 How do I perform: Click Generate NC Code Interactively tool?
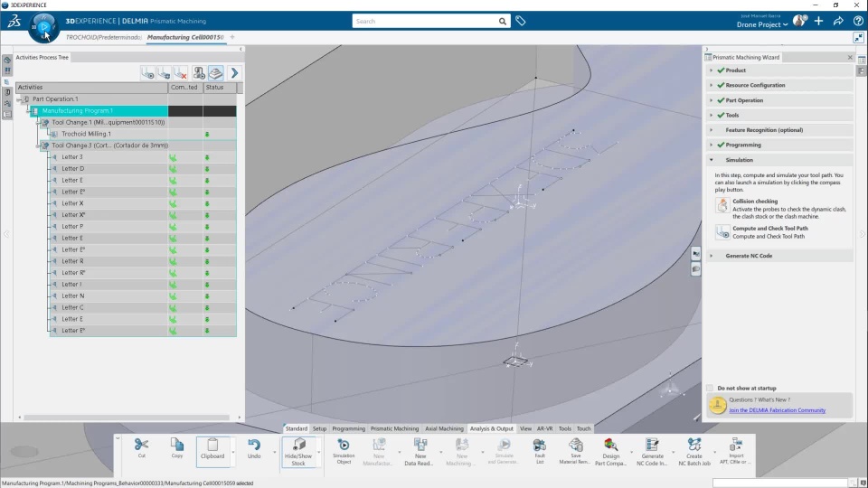pyautogui.click(x=652, y=452)
